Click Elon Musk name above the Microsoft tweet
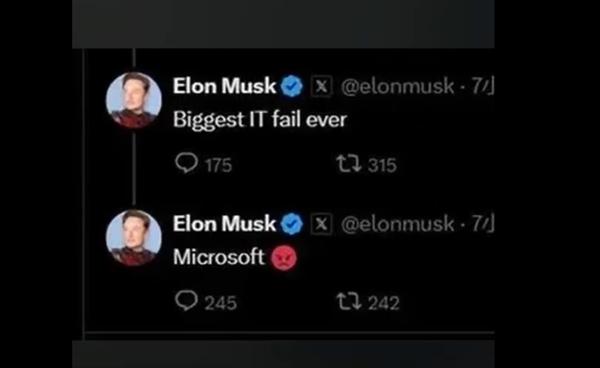 pyautogui.click(x=224, y=223)
